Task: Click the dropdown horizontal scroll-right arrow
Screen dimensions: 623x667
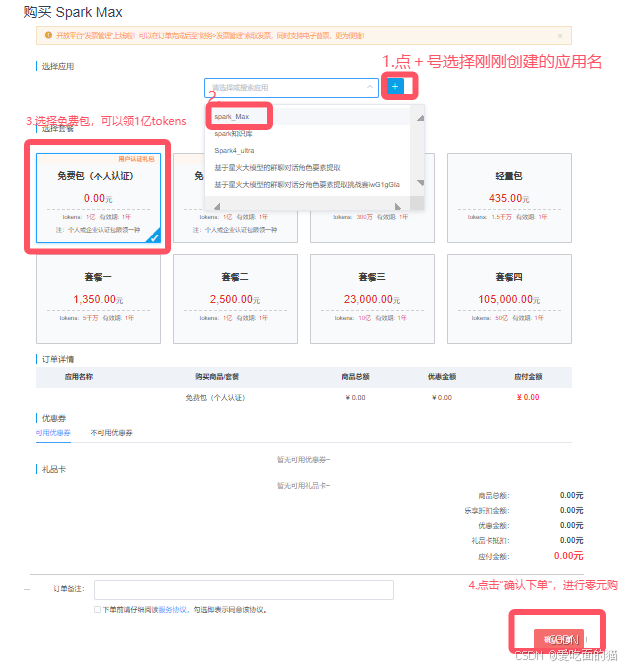Action: (x=397, y=206)
